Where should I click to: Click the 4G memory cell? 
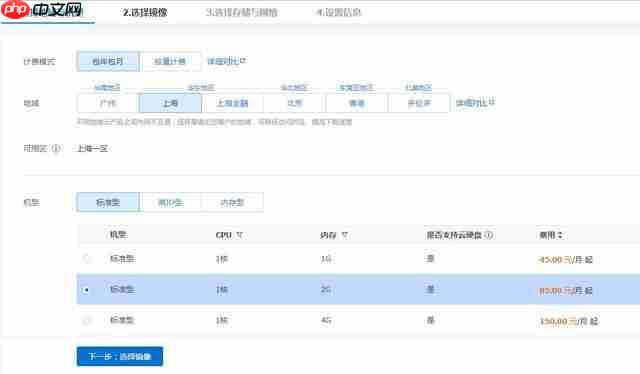(x=326, y=321)
